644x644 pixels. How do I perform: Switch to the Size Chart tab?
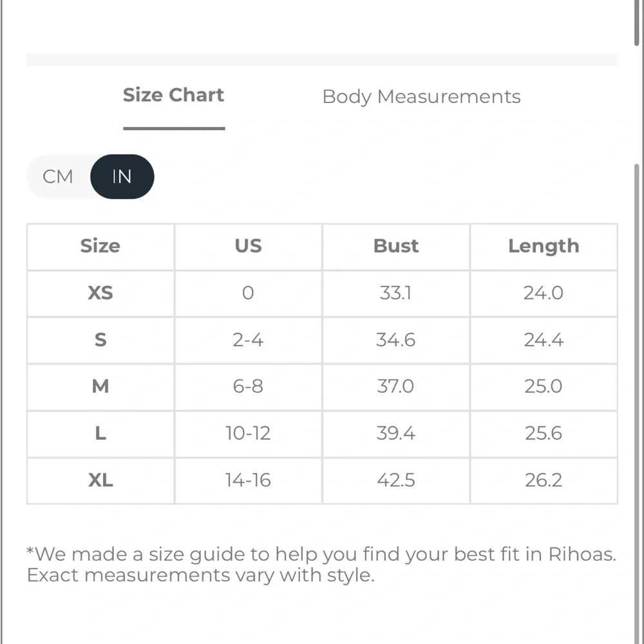(x=173, y=96)
